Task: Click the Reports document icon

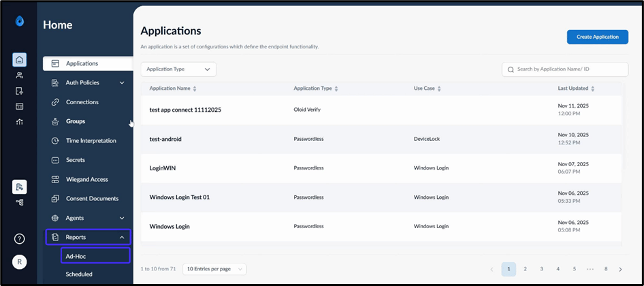Action: coord(55,237)
